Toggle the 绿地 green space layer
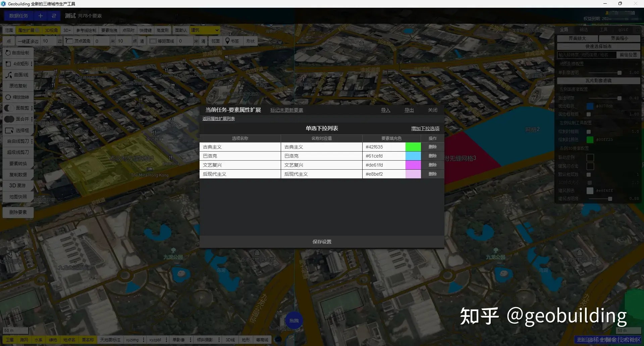 point(53,340)
